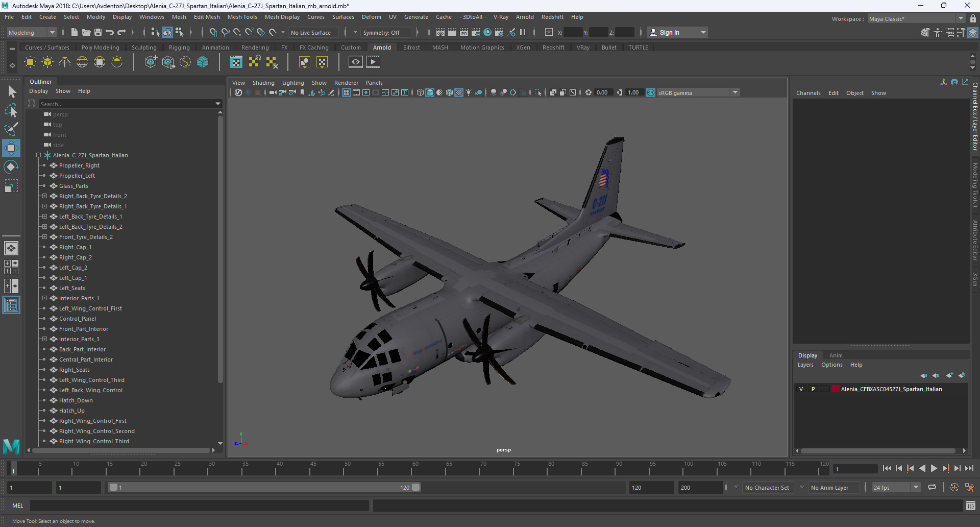Click the Arnold render play shelf icon
Image resolution: width=980 pixels, height=527 pixels.
point(373,62)
